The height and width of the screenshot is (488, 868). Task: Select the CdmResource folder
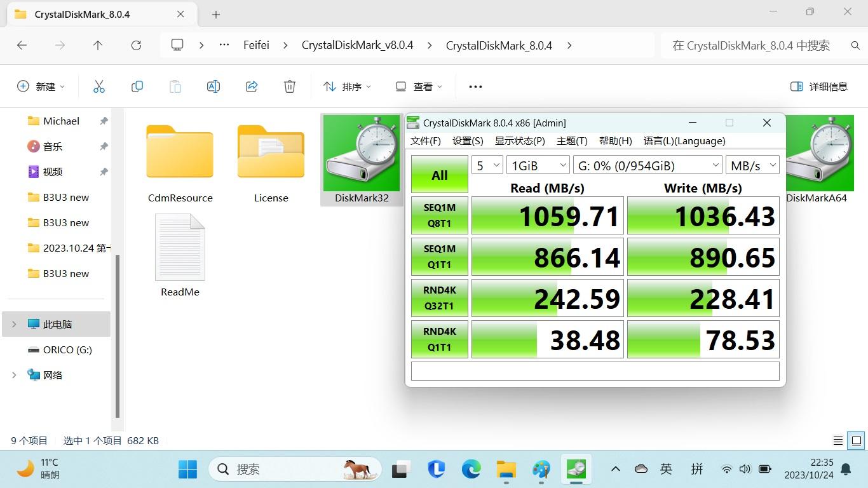click(180, 164)
